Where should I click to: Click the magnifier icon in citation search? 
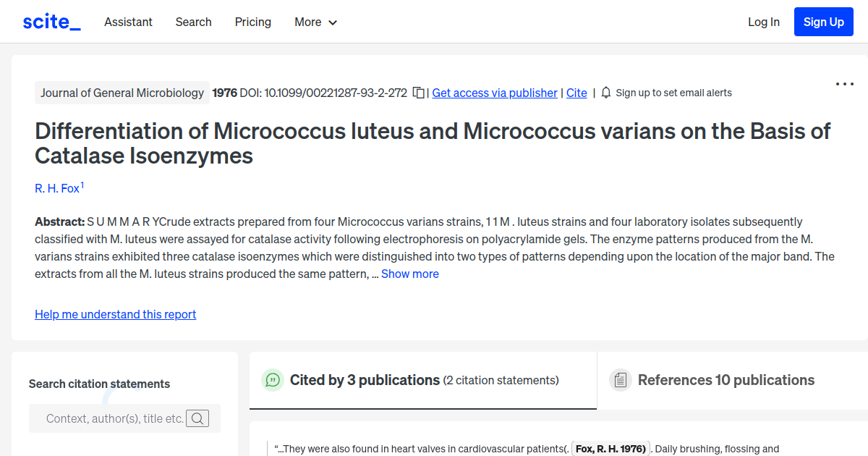[x=197, y=418]
